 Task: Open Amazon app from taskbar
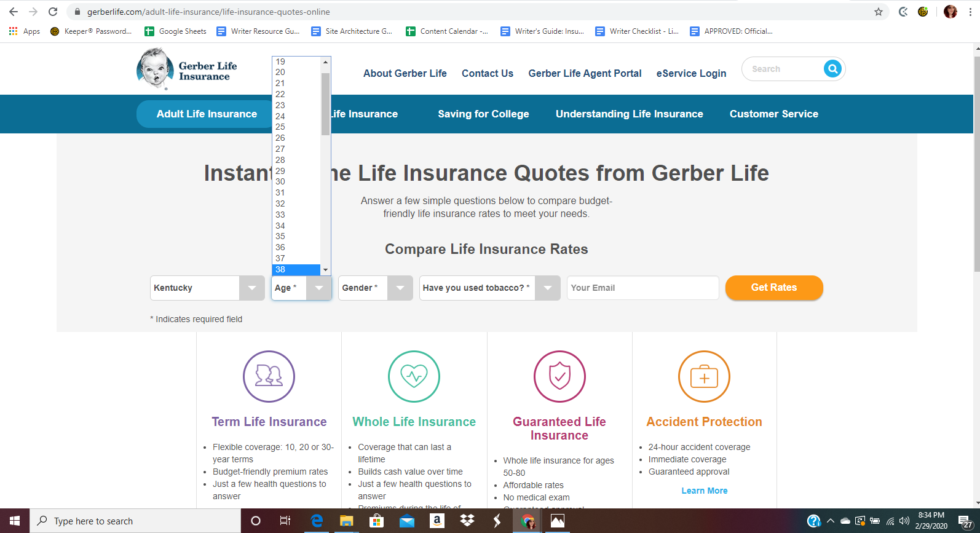437,521
